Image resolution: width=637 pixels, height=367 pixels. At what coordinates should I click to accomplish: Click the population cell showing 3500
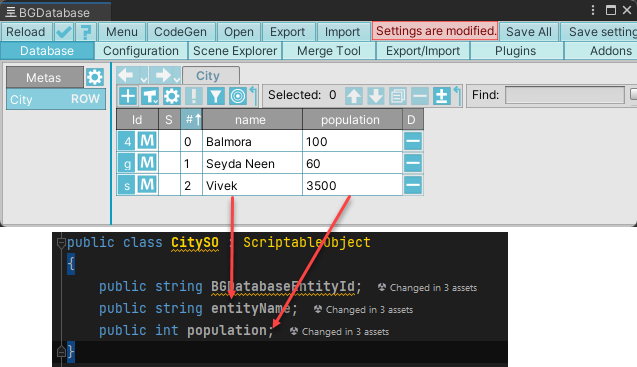click(352, 185)
